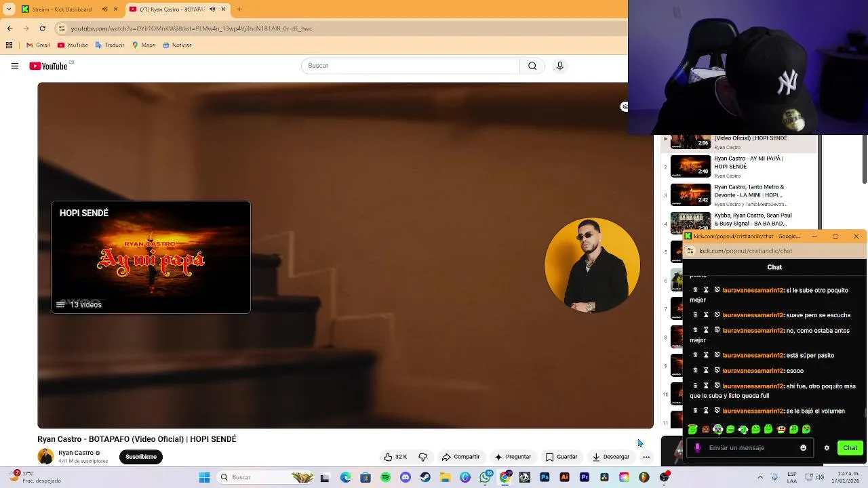Reload the page with the refresh icon

(42, 28)
